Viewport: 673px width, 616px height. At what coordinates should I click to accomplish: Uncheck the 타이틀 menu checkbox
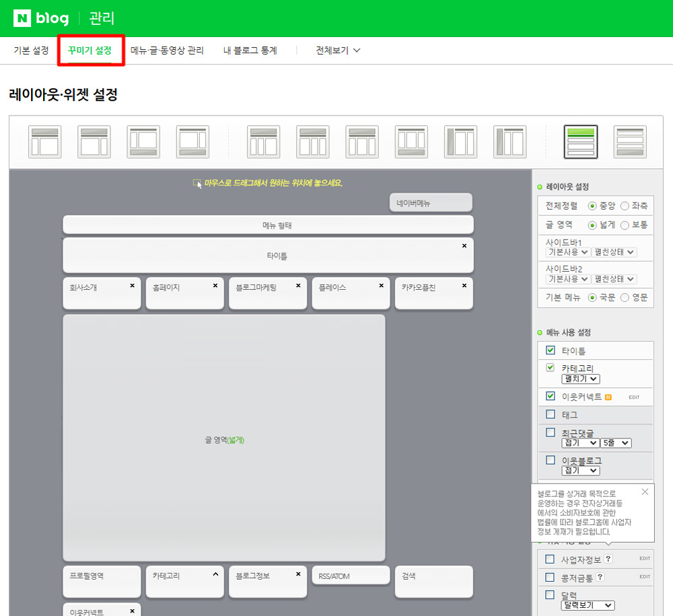pyautogui.click(x=551, y=350)
